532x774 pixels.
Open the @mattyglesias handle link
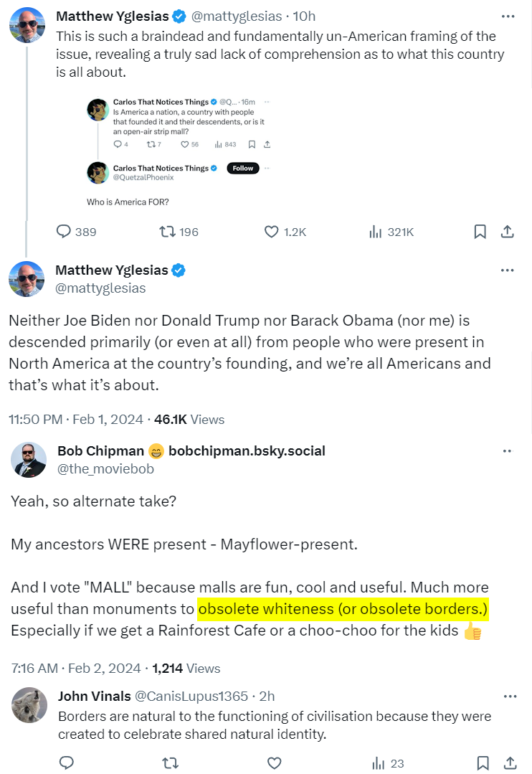(x=100, y=288)
